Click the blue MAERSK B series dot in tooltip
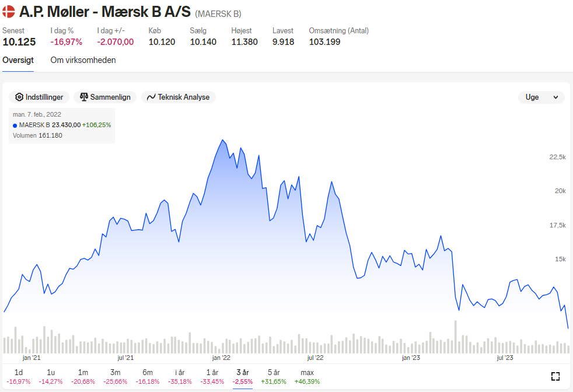The height and width of the screenshot is (392, 573). click(15, 125)
